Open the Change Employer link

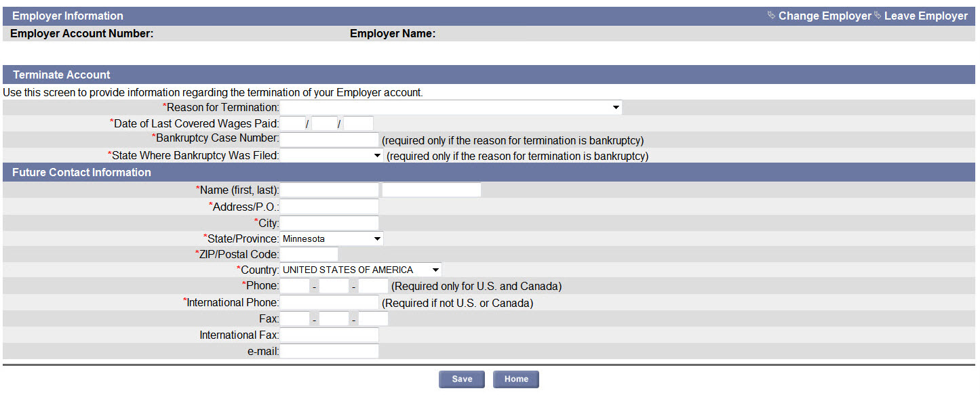pos(825,16)
